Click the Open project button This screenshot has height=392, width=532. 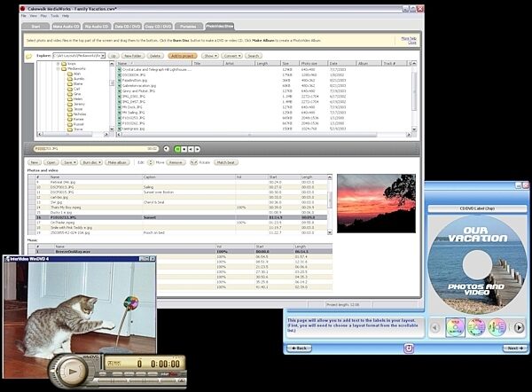point(51,162)
